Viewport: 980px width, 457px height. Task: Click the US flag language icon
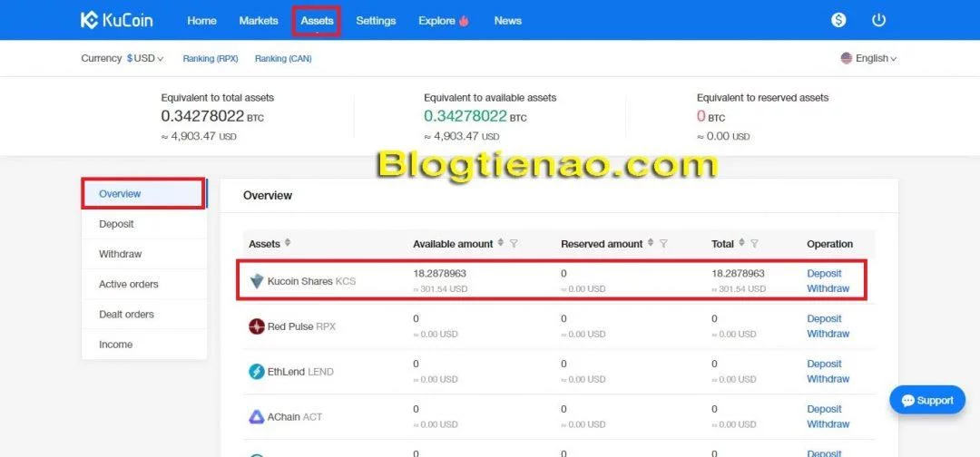[x=847, y=58]
